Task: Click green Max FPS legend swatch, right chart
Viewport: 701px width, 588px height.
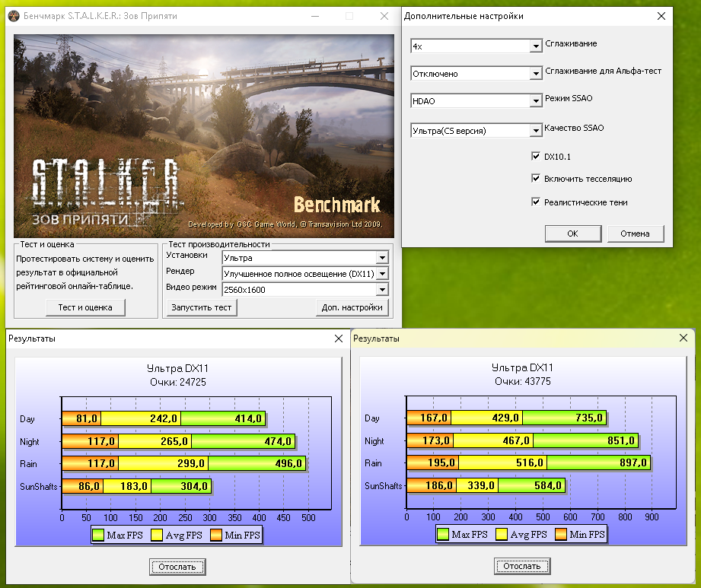Action: [442, 535]
